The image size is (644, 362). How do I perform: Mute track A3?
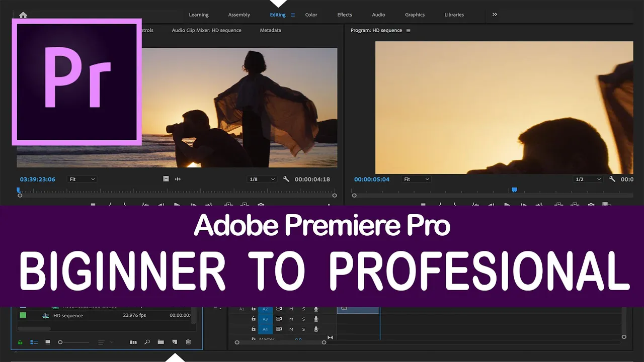tap(291, 319)
